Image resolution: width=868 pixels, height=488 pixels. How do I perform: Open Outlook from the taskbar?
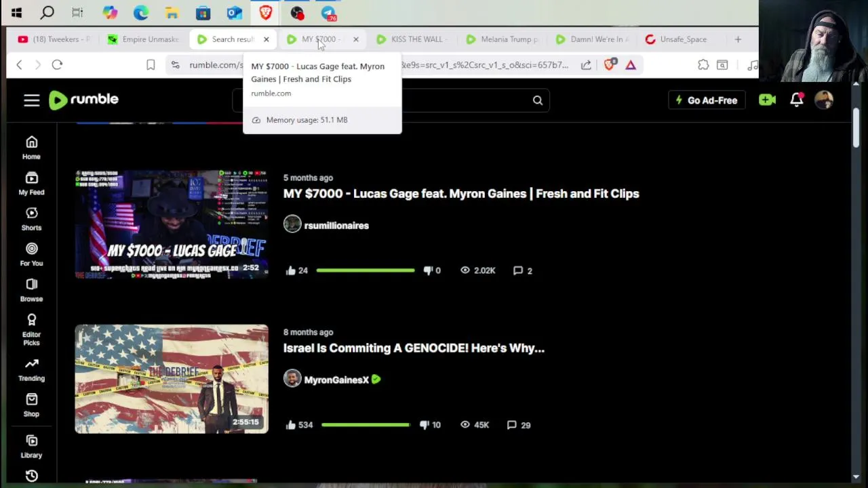coord(235,12)
